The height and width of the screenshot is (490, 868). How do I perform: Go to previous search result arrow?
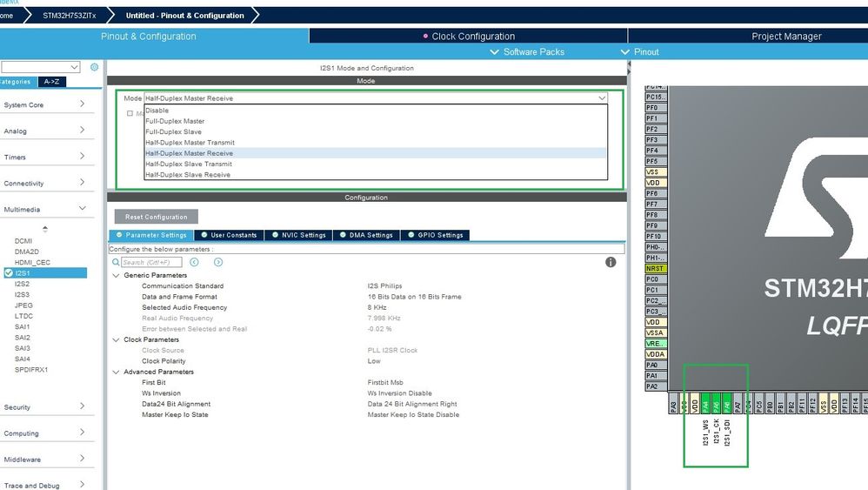tap(194, 262)
